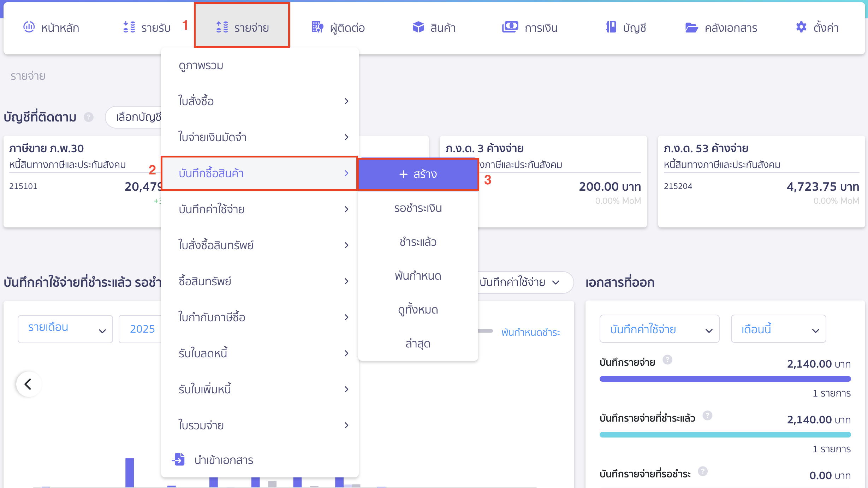Select ล่าสุด in submenu
868x488 pixels.
coord(418,344)
